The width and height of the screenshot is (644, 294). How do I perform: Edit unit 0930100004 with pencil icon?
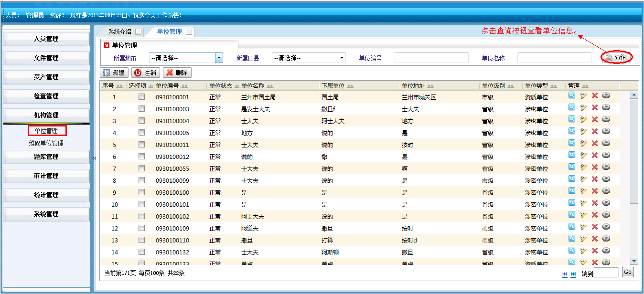pos(583,119)
